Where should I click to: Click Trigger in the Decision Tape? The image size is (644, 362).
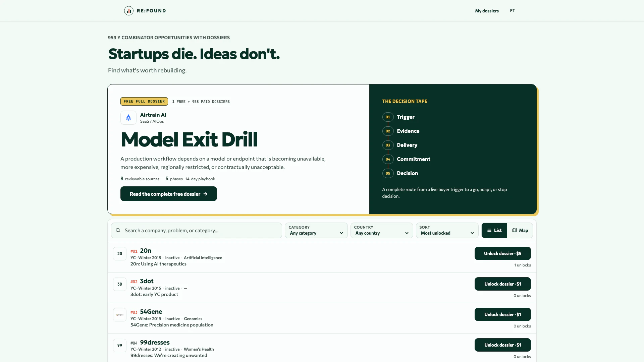pos(406,117)
